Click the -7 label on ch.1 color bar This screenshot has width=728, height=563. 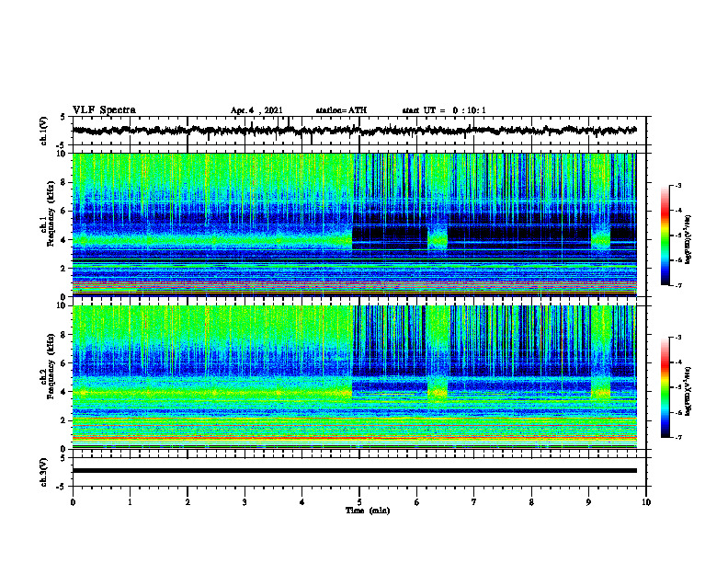pos(677,285)
